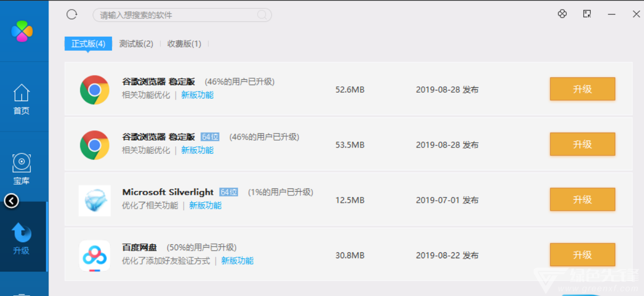
Task: Open 新版功能 link for 53.5MB Chrome
Action: 197,151
